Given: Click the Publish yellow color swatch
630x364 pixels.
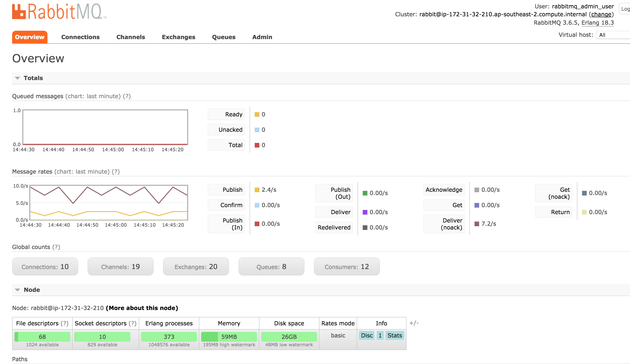Looking at the screenshot, I should (x=257, y=190).
